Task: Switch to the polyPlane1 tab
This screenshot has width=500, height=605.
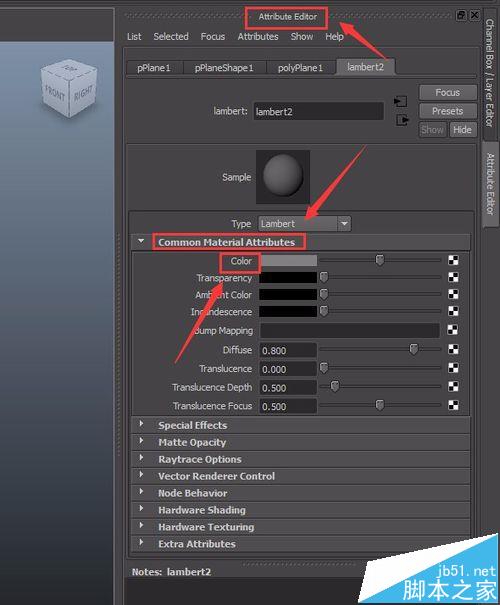Action: (x=301, y=68)
